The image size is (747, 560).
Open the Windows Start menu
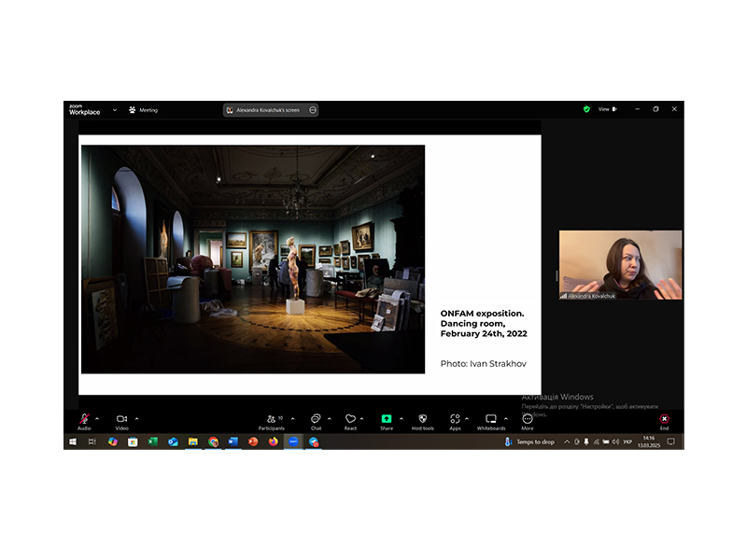point(72,441)
